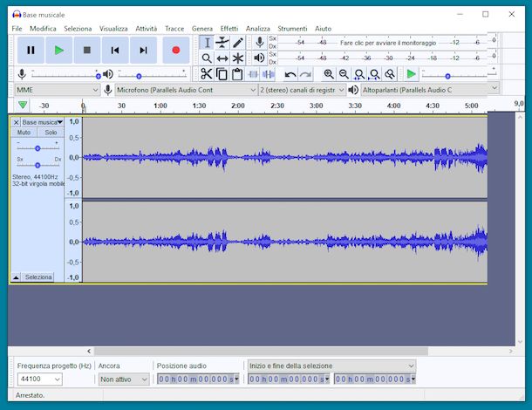The image size is (532, 410).
Task: Select the Draw (pencil) tool
Action: pyautogui.click(x=238, y=43)
